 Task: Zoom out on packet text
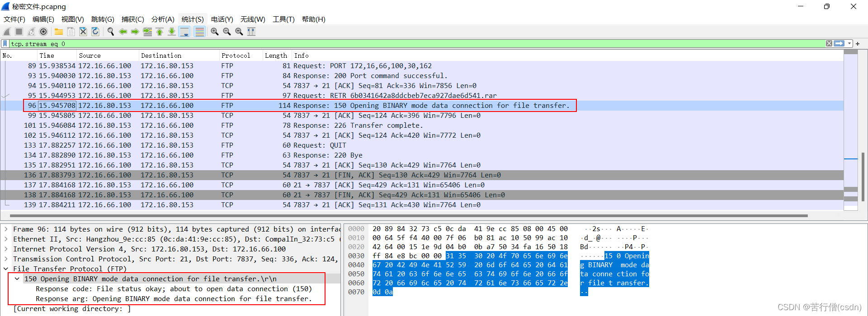[227, 32]
